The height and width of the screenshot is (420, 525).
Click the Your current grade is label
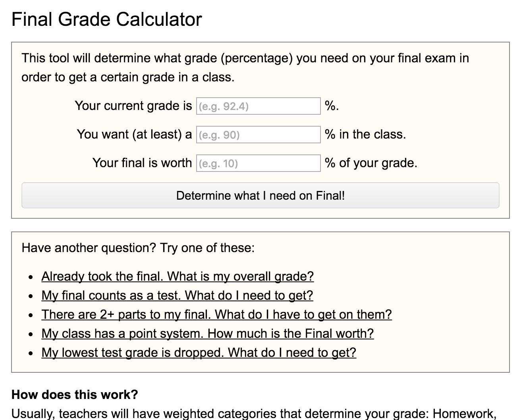click(x=133, y=106)
